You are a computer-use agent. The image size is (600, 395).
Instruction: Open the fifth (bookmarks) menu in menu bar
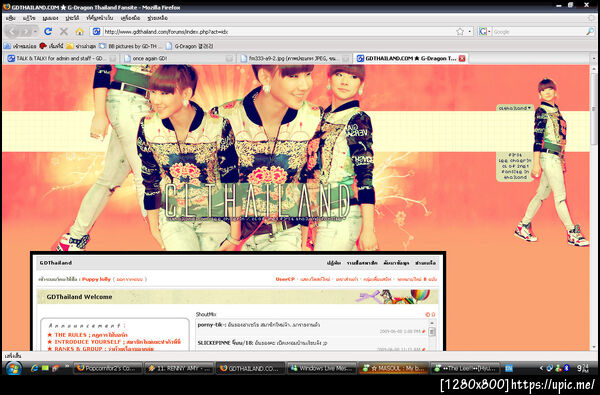click(99, 18)
